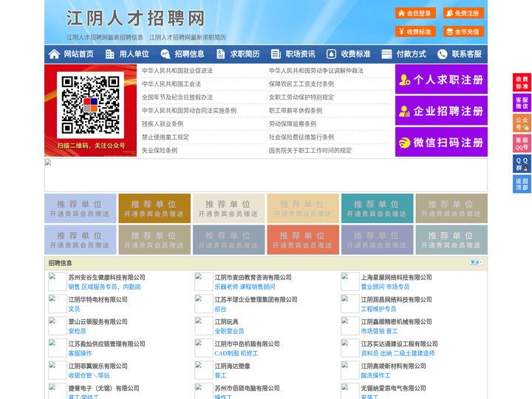Screen dimensions: 532x399
Task: Open 社会保险费征缴暂行条例 link
Action: tap(301, 137)
